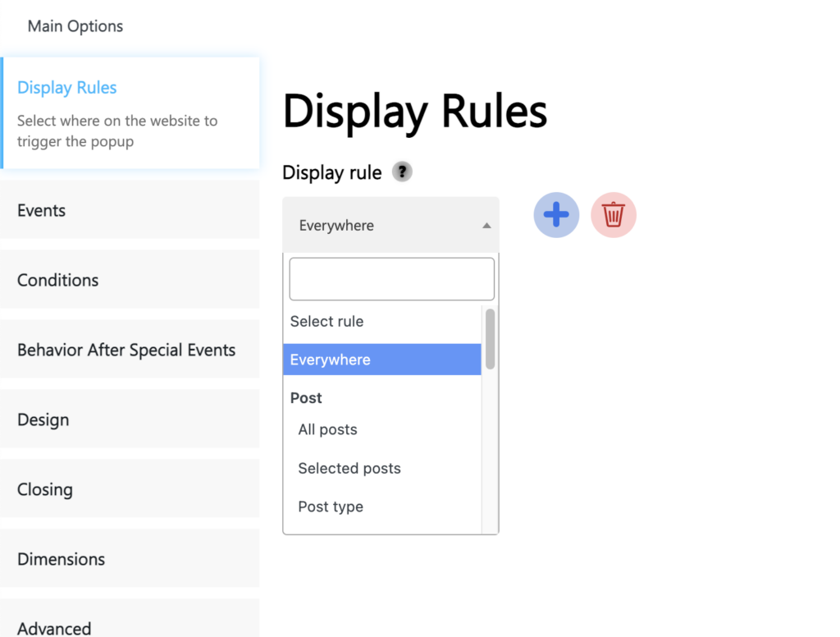Viewport: 840px width, 637px height.
Task: Click the dropdown list scrollbar thumb
Action: click(x=490, y=339)
